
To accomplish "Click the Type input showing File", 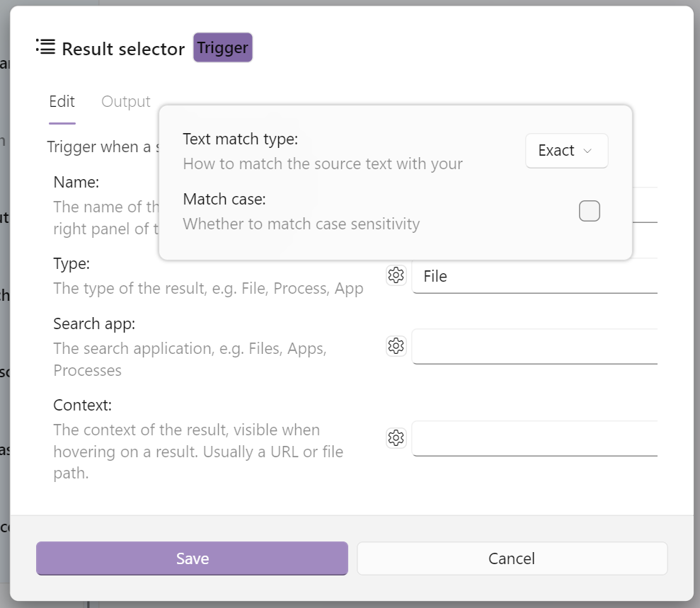I will tap(534, 276).
